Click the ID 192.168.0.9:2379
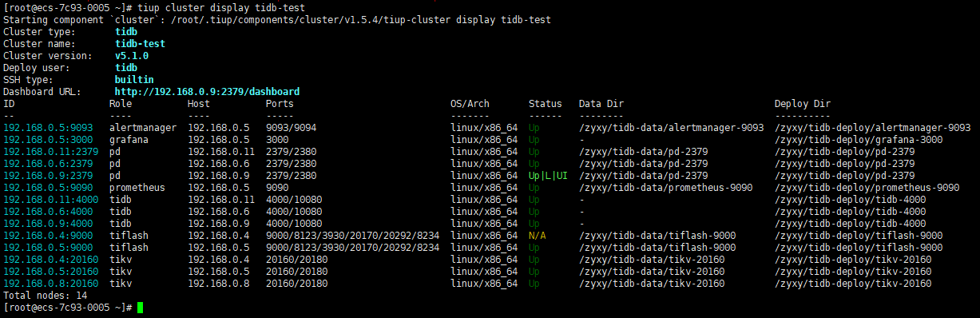Image resolution: width=980 pixels, height=318 pixels. coord(48,176)
